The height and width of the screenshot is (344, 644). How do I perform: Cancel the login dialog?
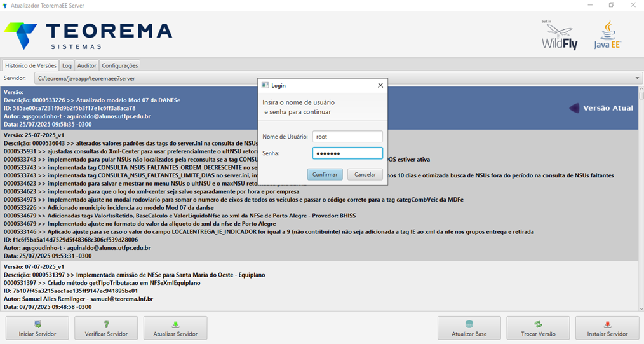coord(365,174)
